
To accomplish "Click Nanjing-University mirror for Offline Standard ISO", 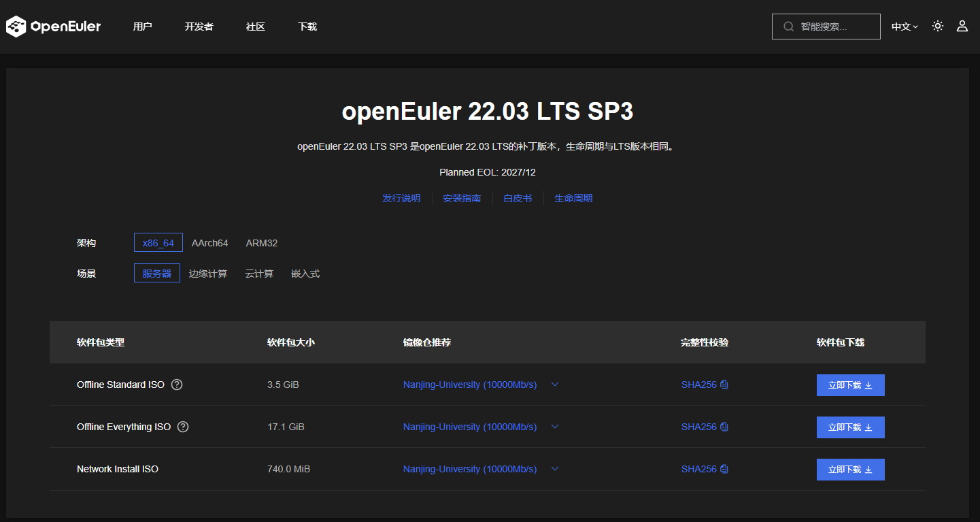I will [470, 385].
